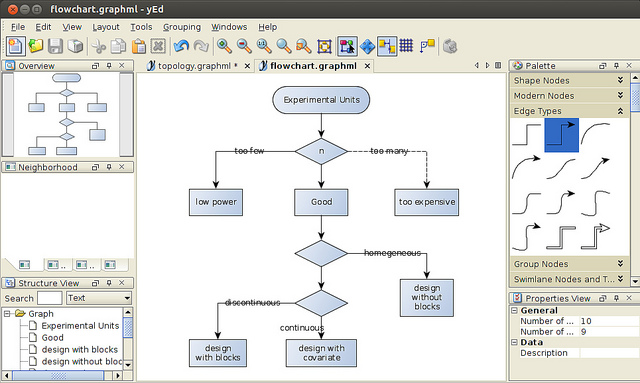The width and height of the screenshot is (640, 383).
Task: Select the Experimental Units tree item
Action: point(80,325)
